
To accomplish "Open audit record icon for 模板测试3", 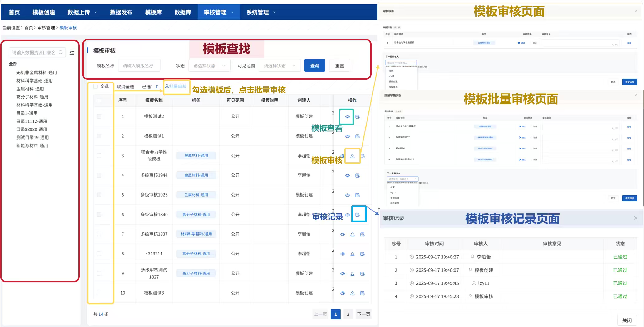I will coord(363,293).
